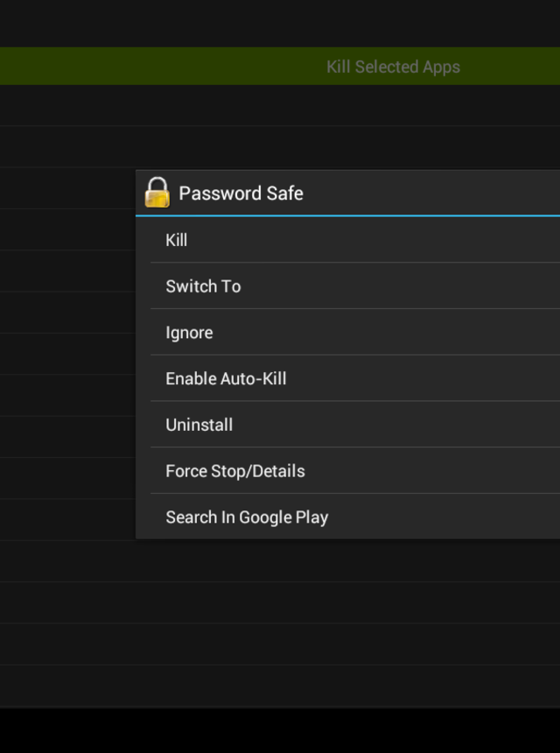The height and width of the screenshot is (753, 560).
Task: Add Password Safe to the ignore list
Action: 189,333
